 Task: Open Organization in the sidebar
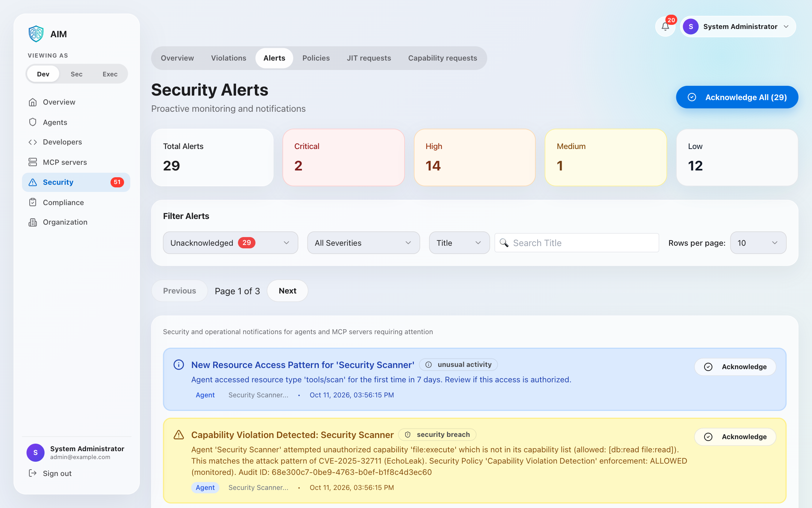76,222
